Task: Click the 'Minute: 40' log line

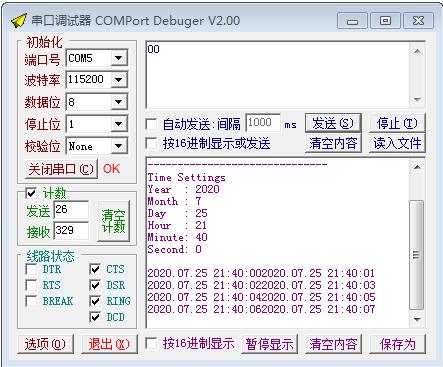Action: pos(178,237)
